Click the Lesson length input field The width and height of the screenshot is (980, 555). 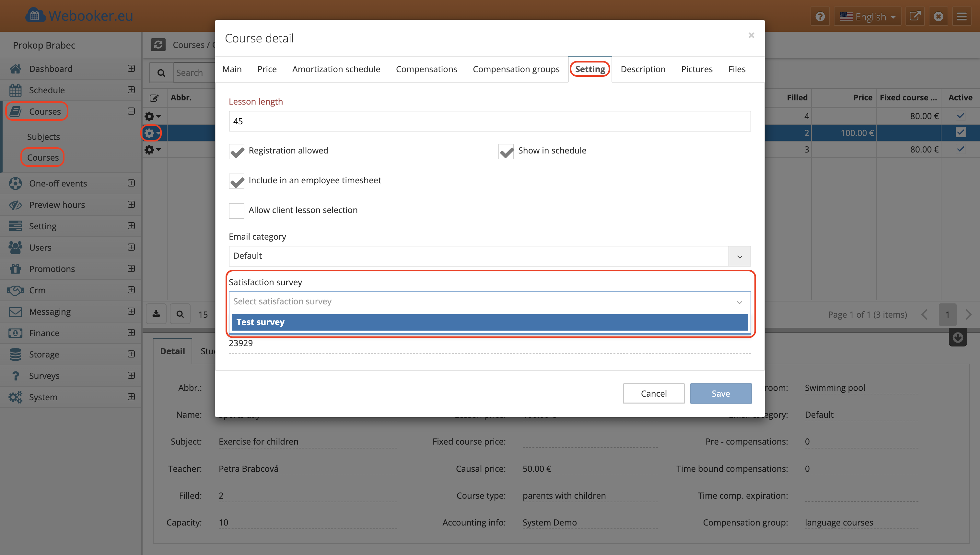[489, 121]
